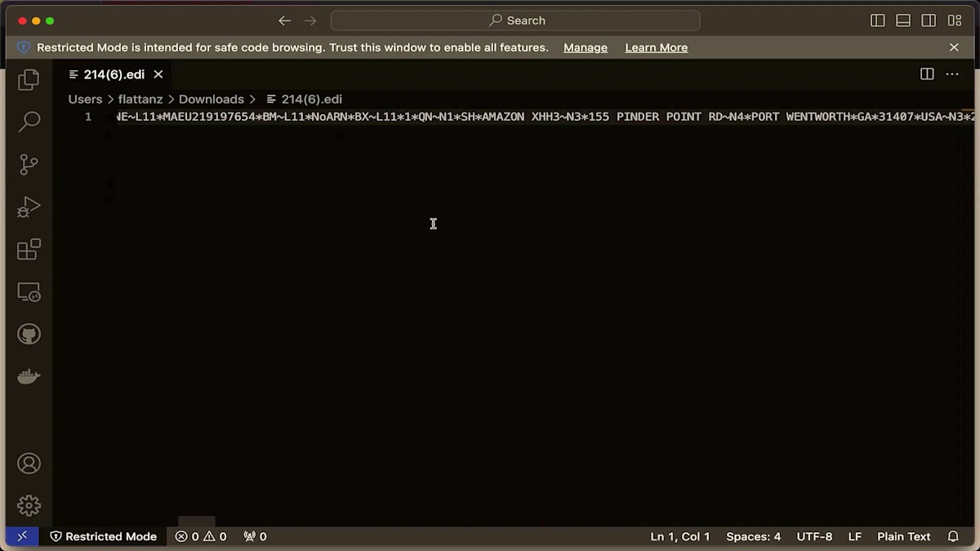Go back with the left arrow
The width and height of the screenshot is (980, 551).
pos(284,20)
